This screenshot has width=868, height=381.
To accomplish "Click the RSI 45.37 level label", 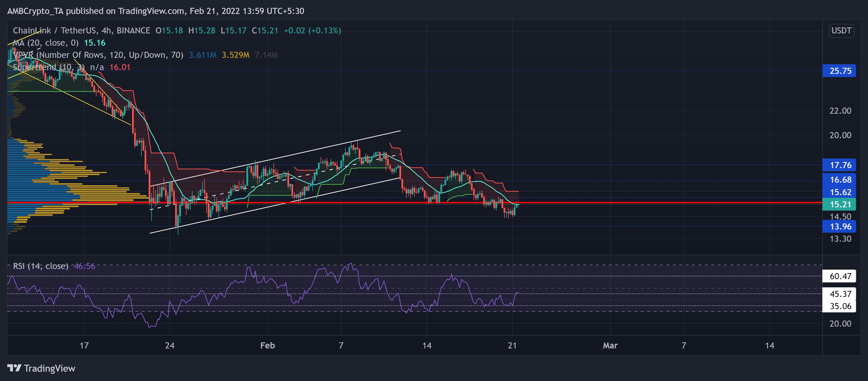I will [x=839, y=294].
